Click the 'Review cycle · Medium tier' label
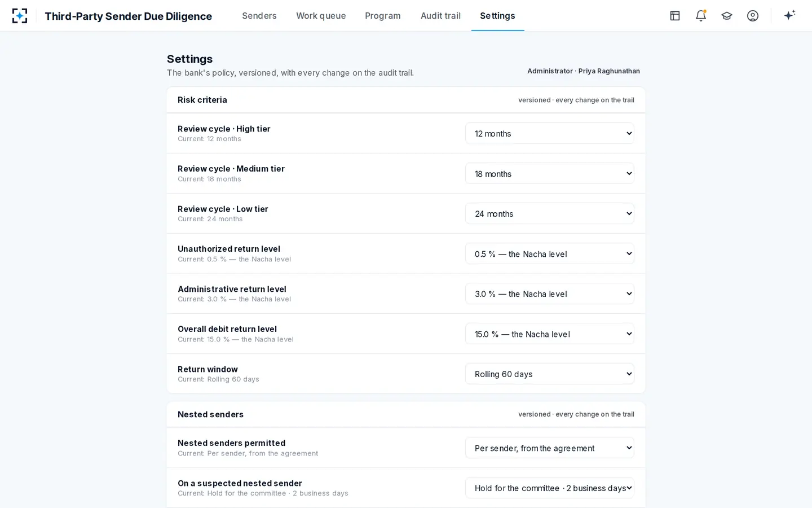812x508 pixels. (x=231, y=169)
